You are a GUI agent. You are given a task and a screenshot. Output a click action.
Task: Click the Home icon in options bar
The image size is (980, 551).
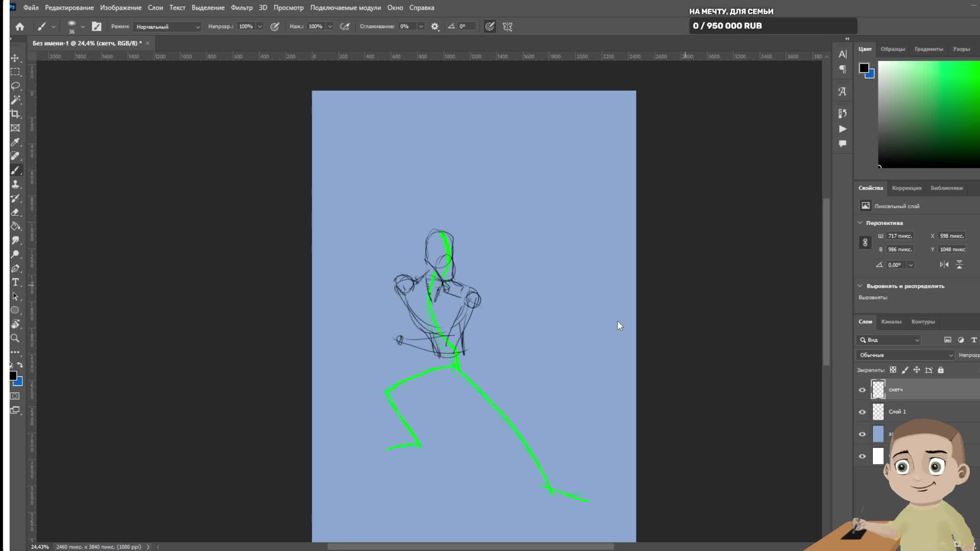(x=20, y=27)
